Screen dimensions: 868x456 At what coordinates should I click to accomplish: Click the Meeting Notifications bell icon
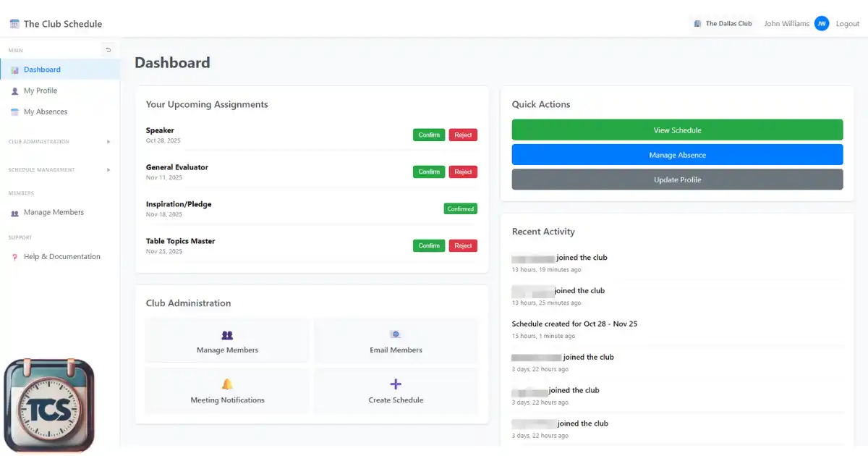tap(227, 384)
